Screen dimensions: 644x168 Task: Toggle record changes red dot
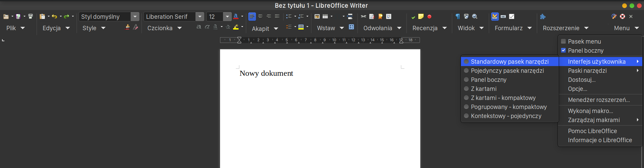(429, 16)
